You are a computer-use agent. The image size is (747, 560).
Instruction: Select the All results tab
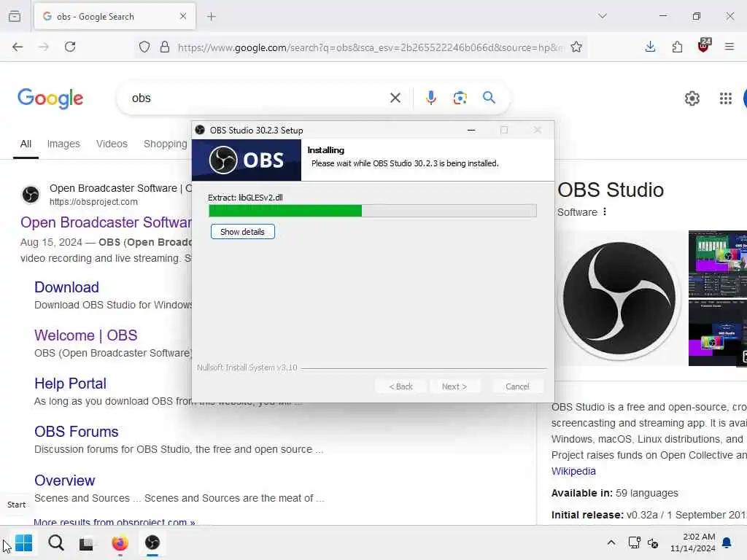(x=26, y=144)
